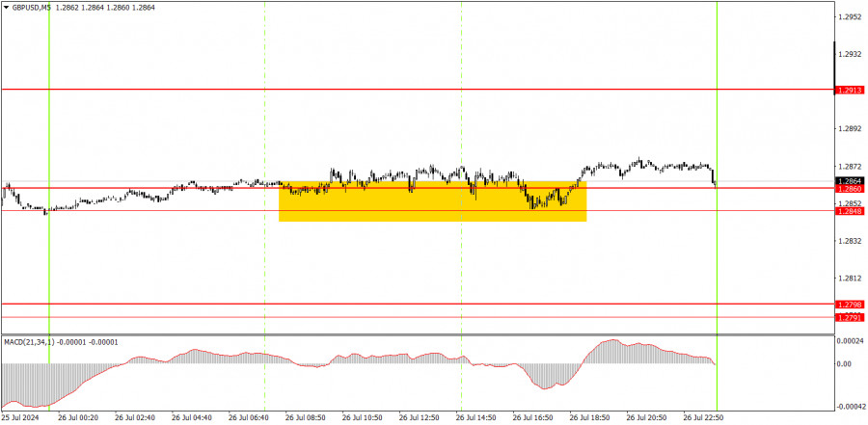Click the red 1.2798 price level label
Image resolution: width=868 pixels, height=425 pixels.
point(851,305)
